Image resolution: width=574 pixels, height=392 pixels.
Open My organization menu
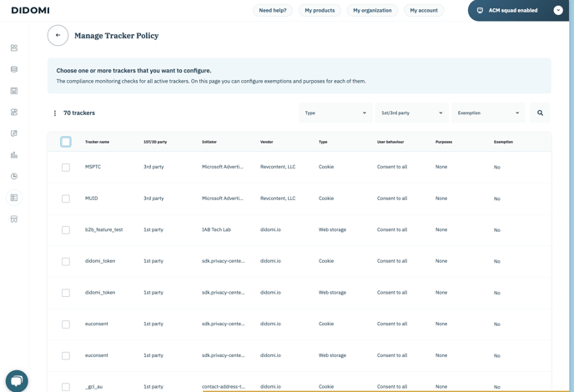[x=372, y=10]
